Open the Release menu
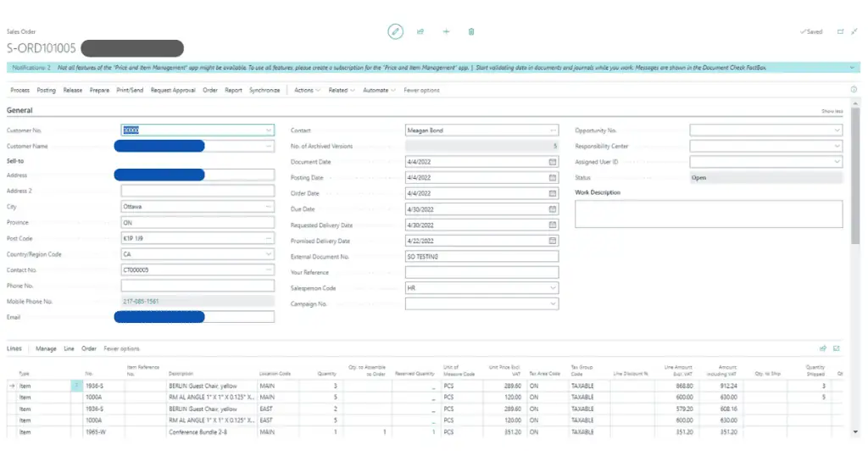Screen dimensions: 868x456 click(73, 90)
